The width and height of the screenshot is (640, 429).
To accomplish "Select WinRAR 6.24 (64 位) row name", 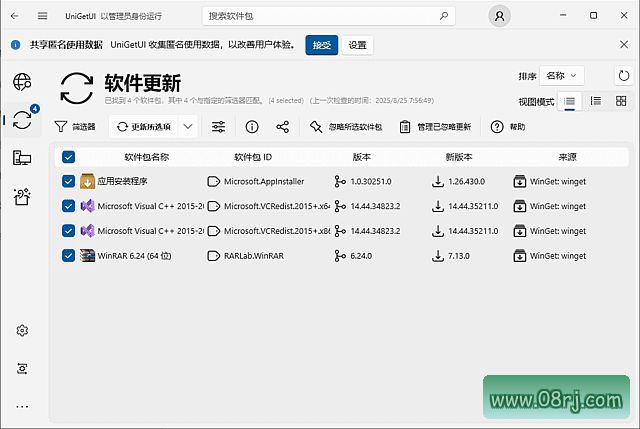I will click(x=134, y=256).
